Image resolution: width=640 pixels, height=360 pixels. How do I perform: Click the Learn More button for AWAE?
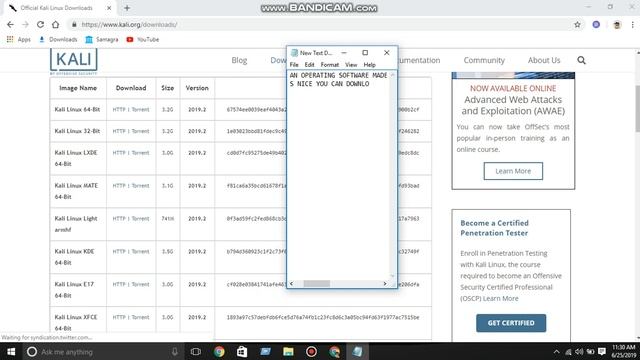[x=513, y=171]
